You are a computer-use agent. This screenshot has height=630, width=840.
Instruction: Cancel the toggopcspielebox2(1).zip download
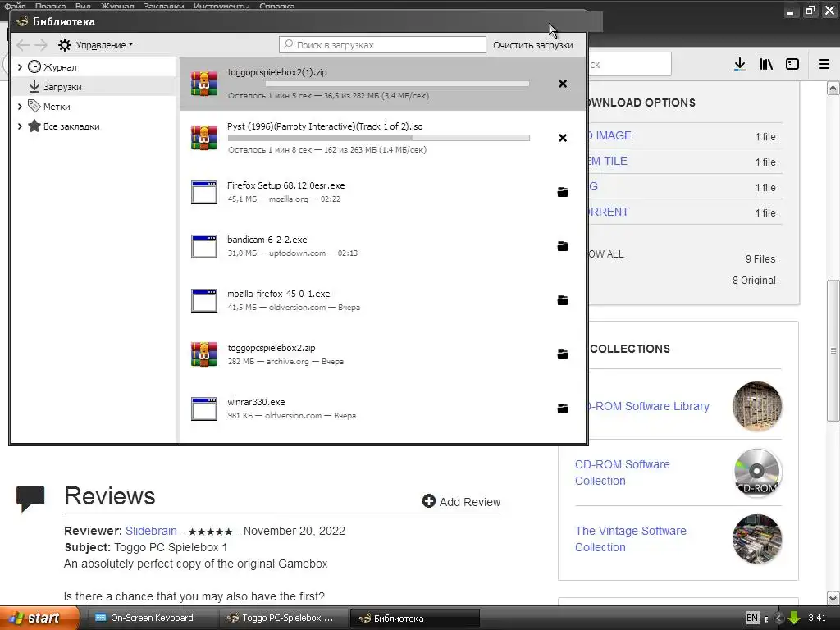click(x=563, y=84)
